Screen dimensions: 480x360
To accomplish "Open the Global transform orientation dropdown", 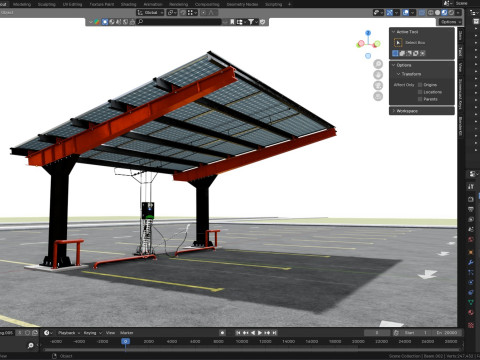I will point(150,13).
